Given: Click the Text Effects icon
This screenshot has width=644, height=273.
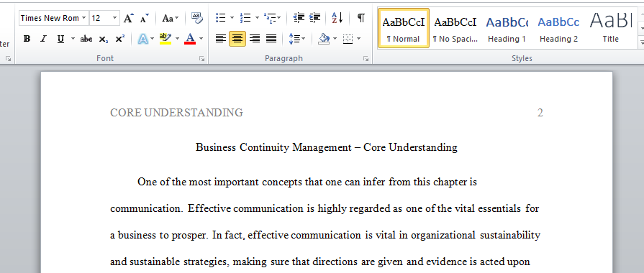Looking at the screenshot, I should (143, 39).
